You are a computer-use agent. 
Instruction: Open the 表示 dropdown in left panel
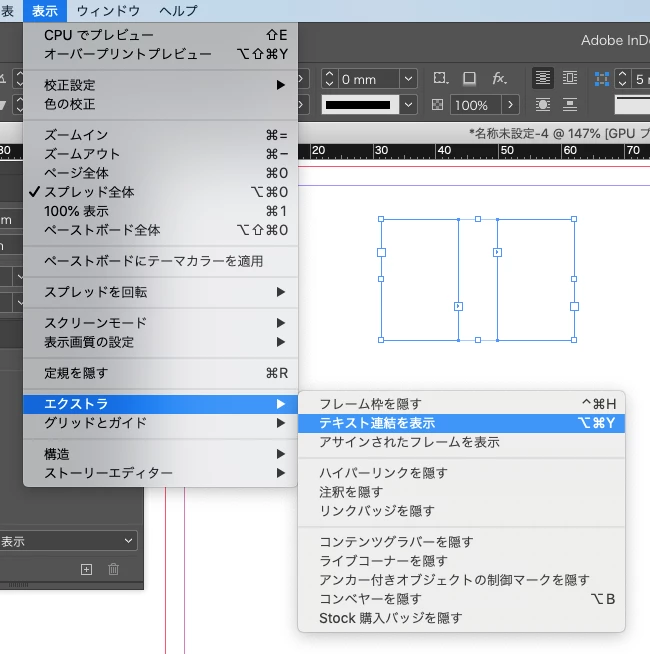tap(68, 541)
